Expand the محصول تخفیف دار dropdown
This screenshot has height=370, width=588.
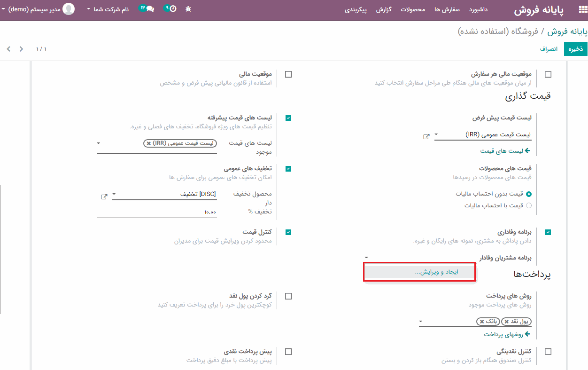(x=114, y=194)
